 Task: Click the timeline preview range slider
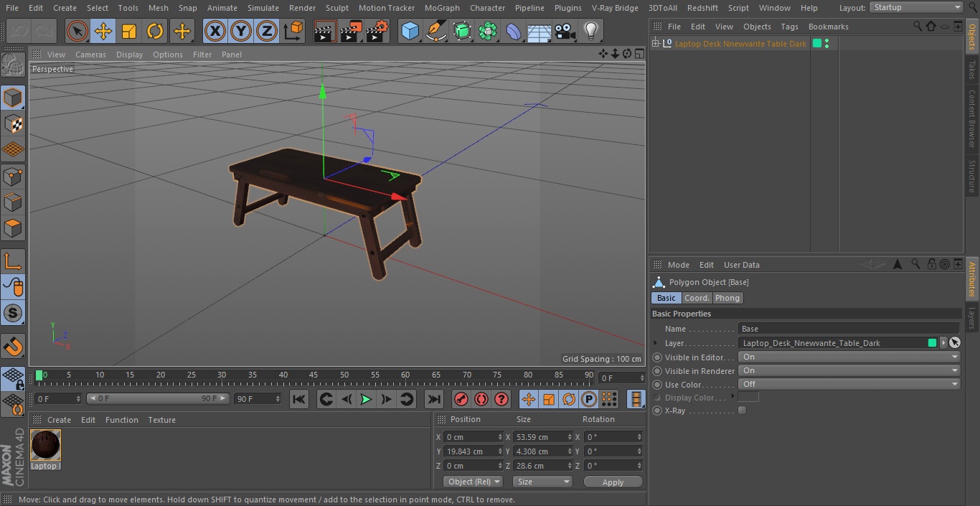tap(158, 398)
